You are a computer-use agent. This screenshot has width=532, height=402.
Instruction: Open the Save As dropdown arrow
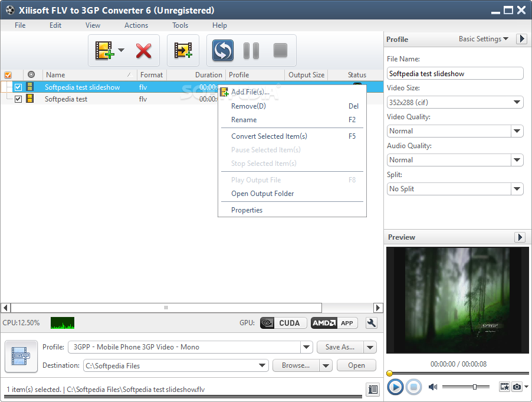370,347
